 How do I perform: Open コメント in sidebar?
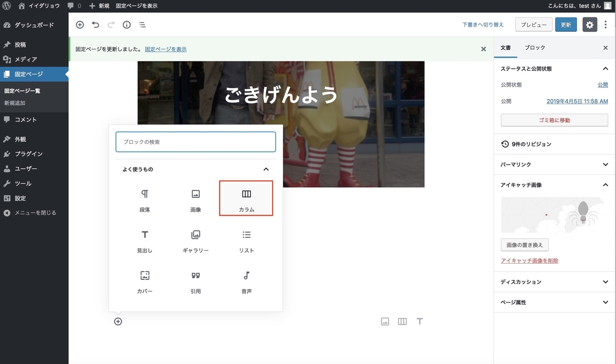pyautogui.click(x=34, y=120)
